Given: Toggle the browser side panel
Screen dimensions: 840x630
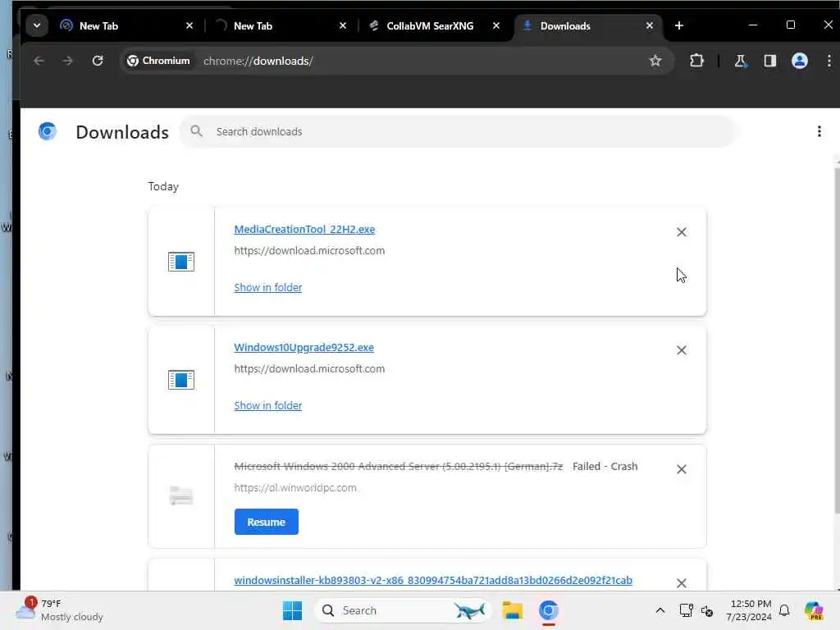Looking at the screenshot, I should (x=769, y=61).
